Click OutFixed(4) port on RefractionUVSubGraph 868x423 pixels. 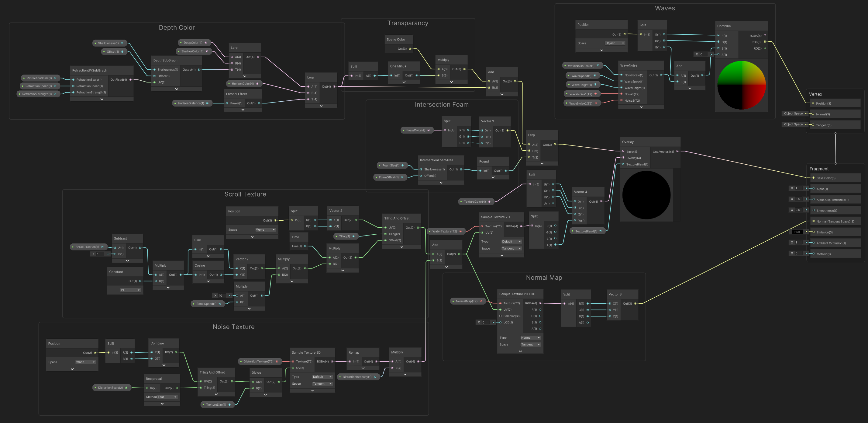pyautogui.click(x=130, y=80)
